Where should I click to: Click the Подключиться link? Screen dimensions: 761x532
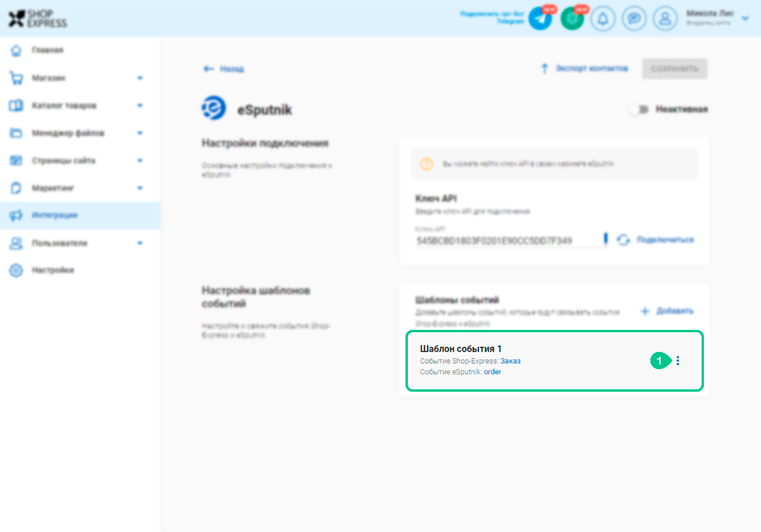(x=665, y=240)
